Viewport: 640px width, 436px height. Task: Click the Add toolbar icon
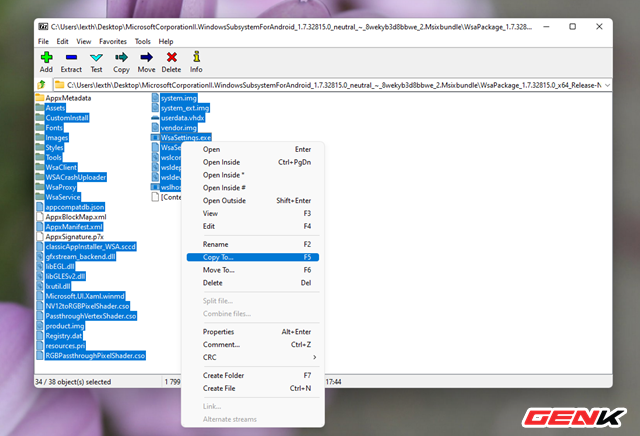tap(46, 57)
